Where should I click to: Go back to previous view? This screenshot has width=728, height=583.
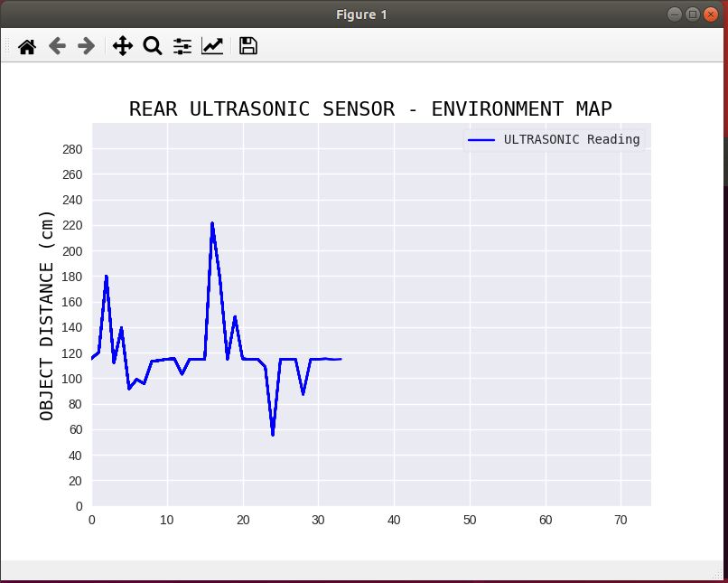click(57, 46)
